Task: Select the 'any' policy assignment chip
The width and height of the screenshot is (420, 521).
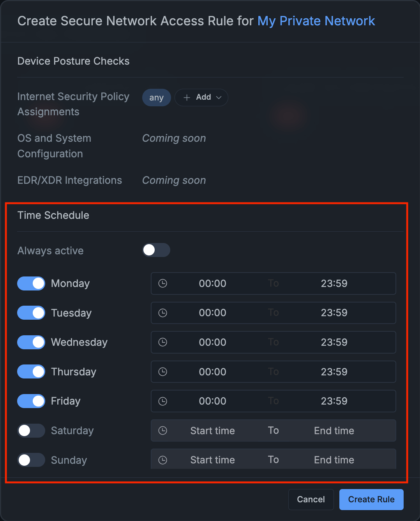Action: pos(156,97)
